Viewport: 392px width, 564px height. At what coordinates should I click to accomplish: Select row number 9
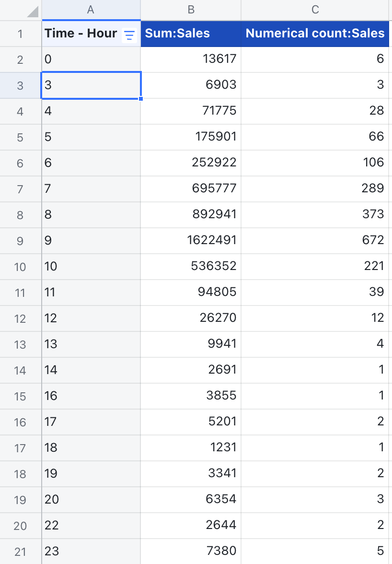pyautogui.click(x=21, y=240)
